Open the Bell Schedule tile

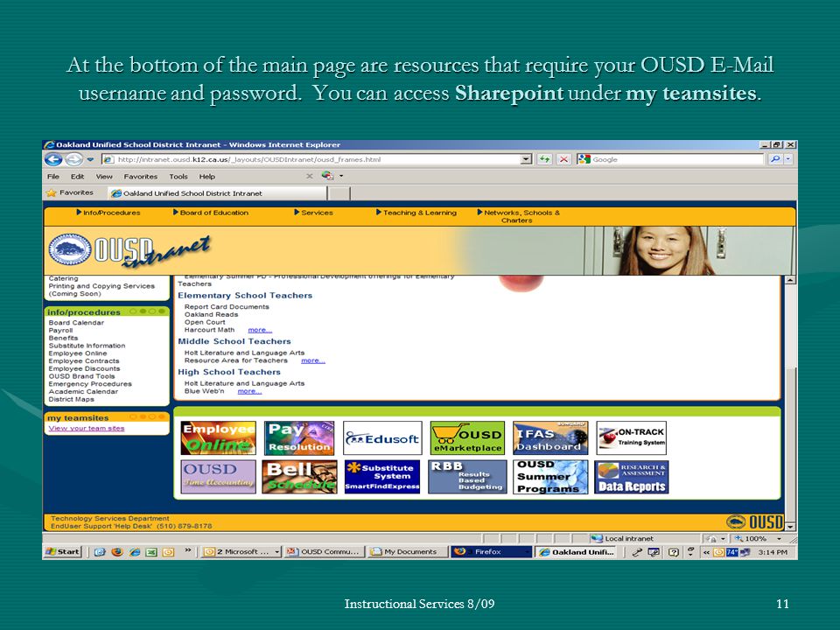(x=299, y=476)
